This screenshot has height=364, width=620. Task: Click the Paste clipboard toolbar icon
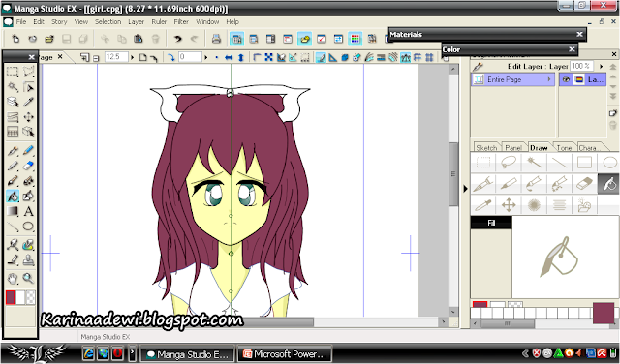tap(138, 39)
